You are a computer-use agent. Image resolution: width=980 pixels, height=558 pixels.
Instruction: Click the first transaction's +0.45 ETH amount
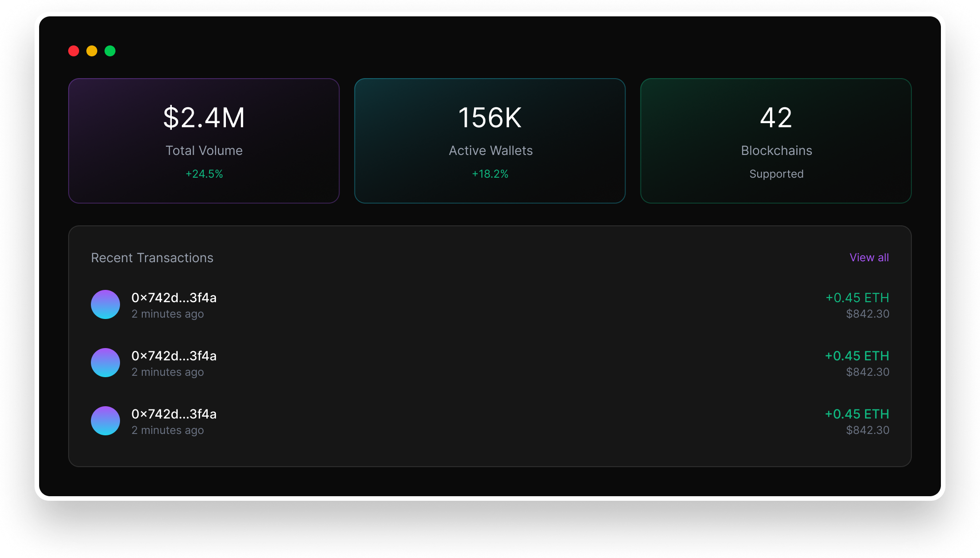(857, 298)
